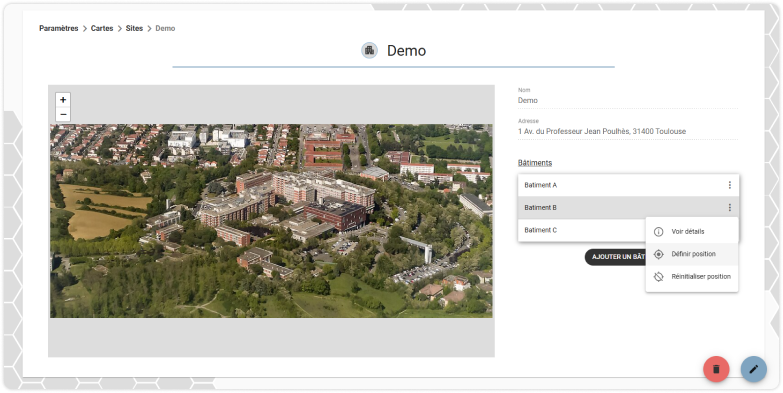This screenshot has width=783, height=393.
Task: Go to Paramètres in the breadcrumb
Action: click(x=59, y=28)
